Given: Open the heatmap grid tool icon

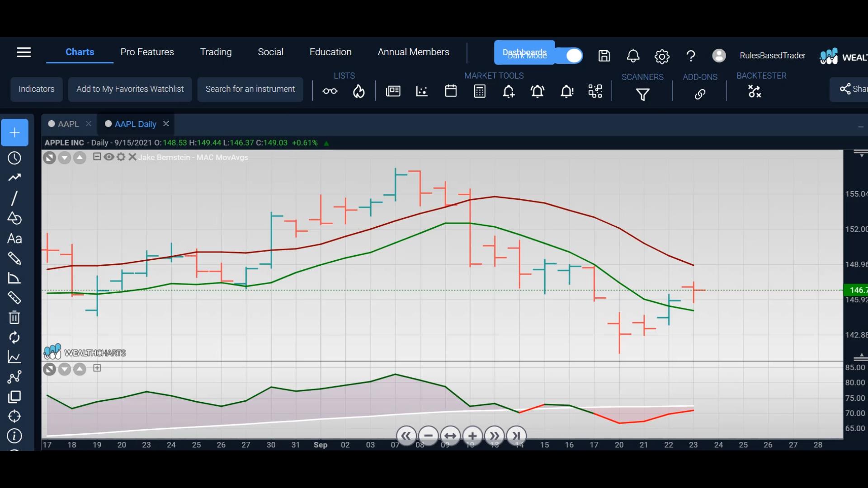Looking at the screenshot, I should click(595, 91).
